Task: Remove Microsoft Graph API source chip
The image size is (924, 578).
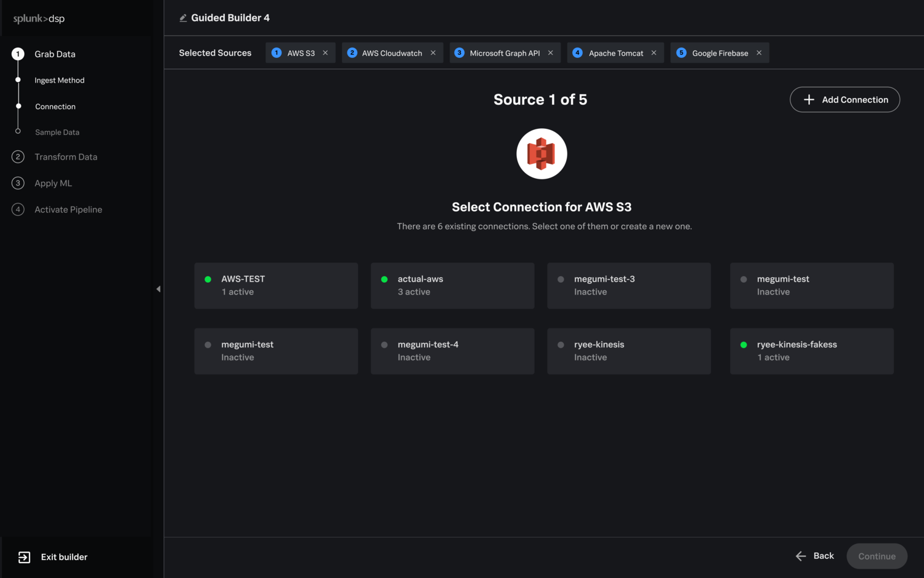Action: coord(551,53)
